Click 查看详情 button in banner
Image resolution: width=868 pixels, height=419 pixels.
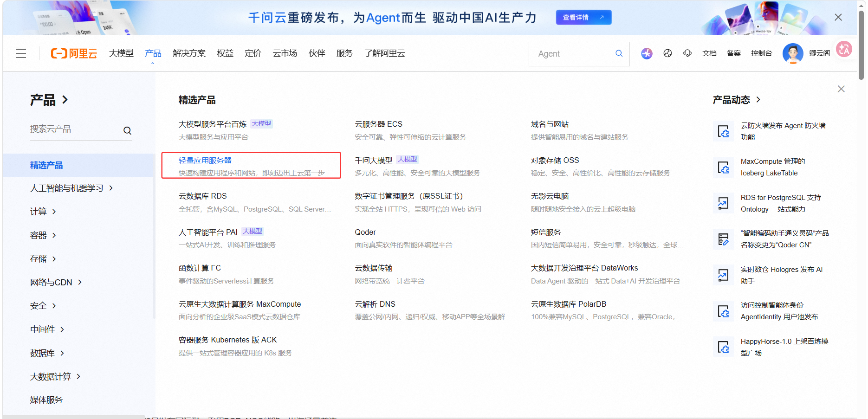[x=583, y=17]
